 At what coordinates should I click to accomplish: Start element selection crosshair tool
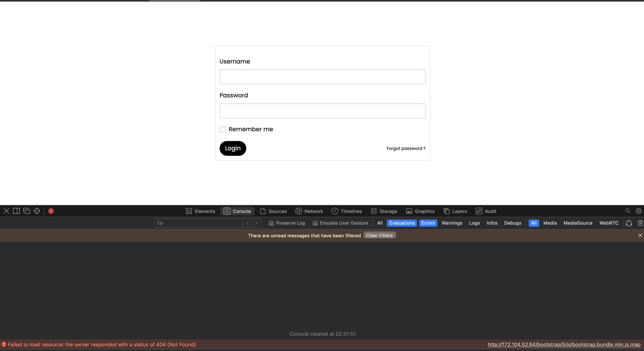click(x=37, y=211)
